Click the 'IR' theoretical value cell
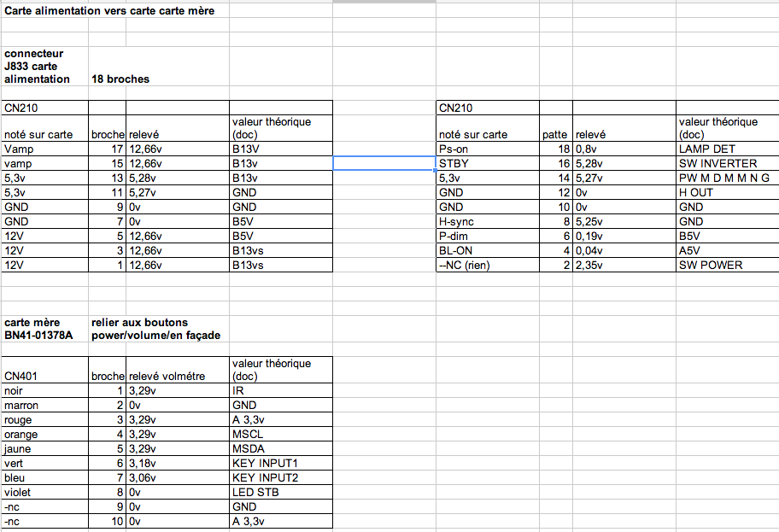The height and width of the screenshot is (532, 779). click(x=281, y=391)
